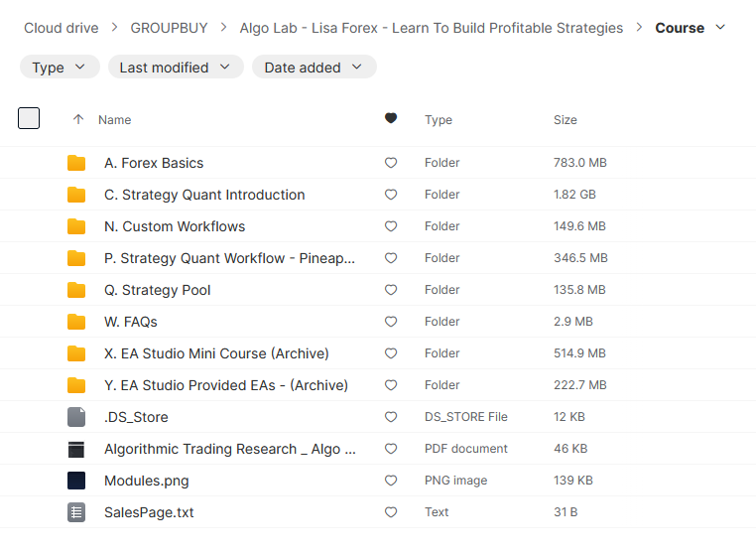Sort by the Size column header
Screen dimensions: 756x555
[566, 119]
